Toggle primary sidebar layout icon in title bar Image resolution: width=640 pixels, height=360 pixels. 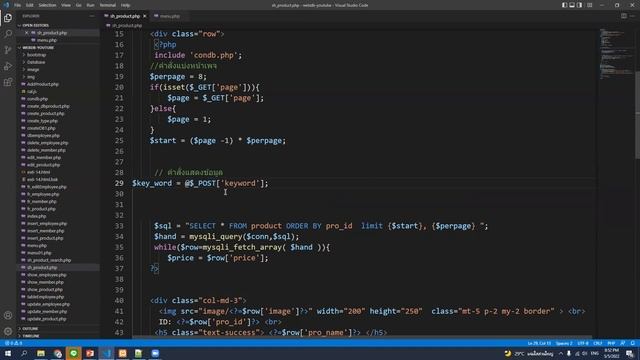tap(564, 5)
